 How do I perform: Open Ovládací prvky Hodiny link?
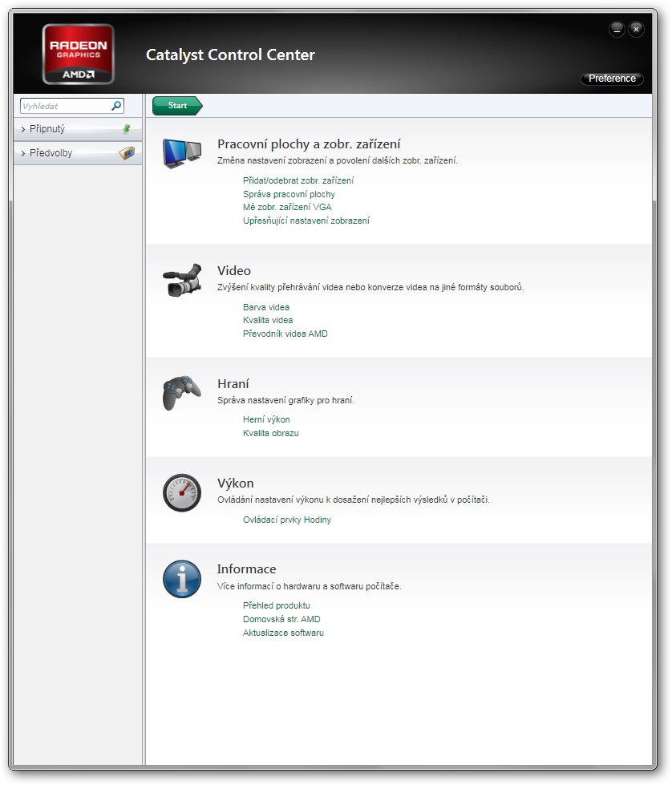[286, 520]
